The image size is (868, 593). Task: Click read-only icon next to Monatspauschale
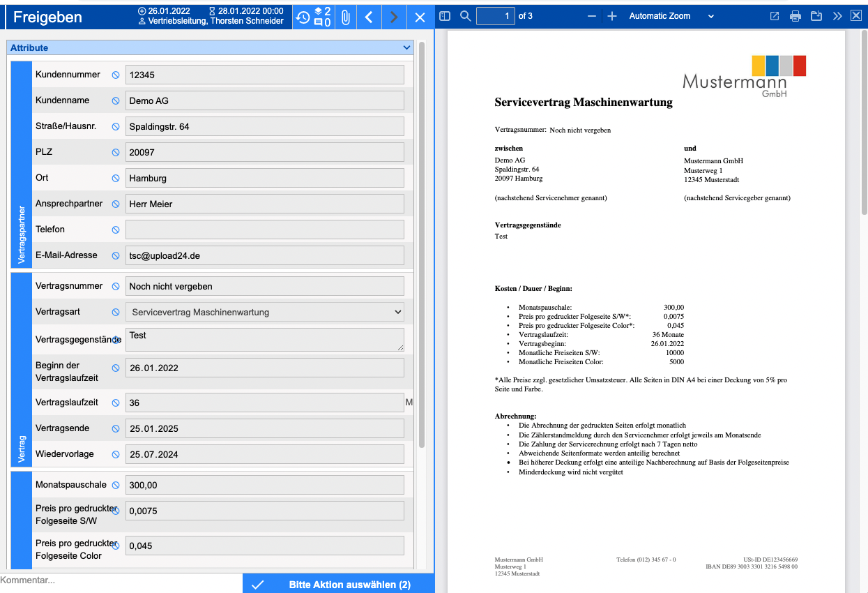pyautogui.click(x=116, y=485)
